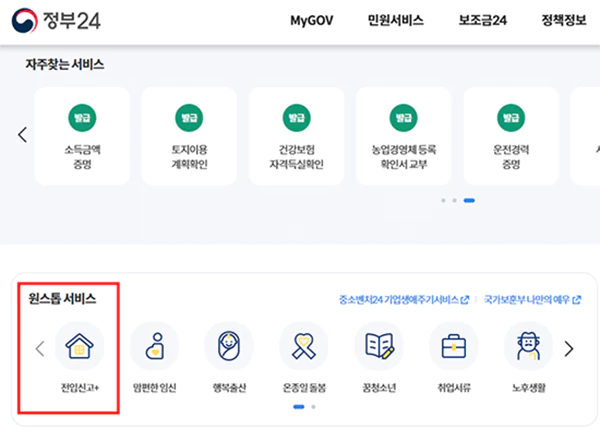The width and height of the screenshot is (600, 440).
Task: Open the MyGOV menu
Action: [x=311, y=20]
